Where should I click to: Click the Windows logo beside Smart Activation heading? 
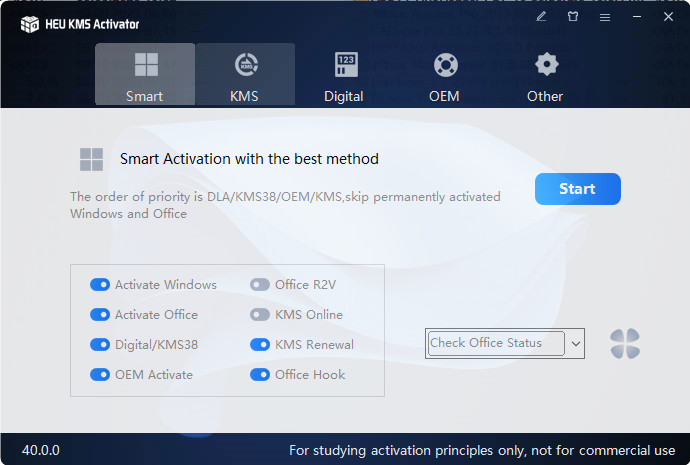coord(92,159)
